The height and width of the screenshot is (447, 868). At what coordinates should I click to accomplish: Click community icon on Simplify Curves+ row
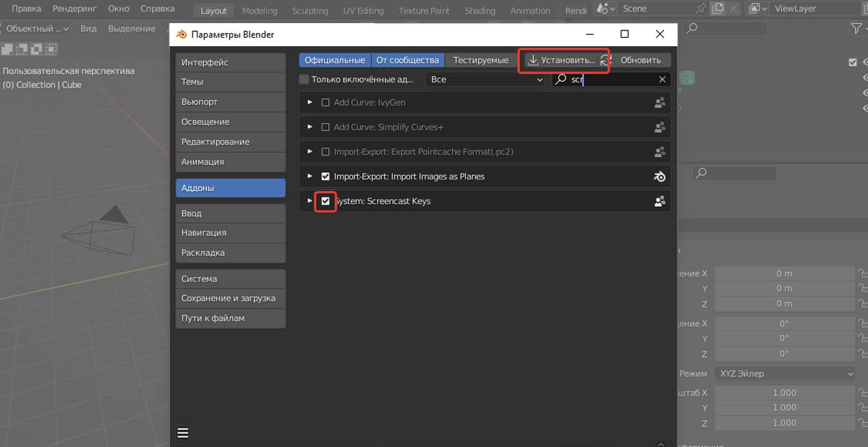pyautogui.click(x=660, y=127)
